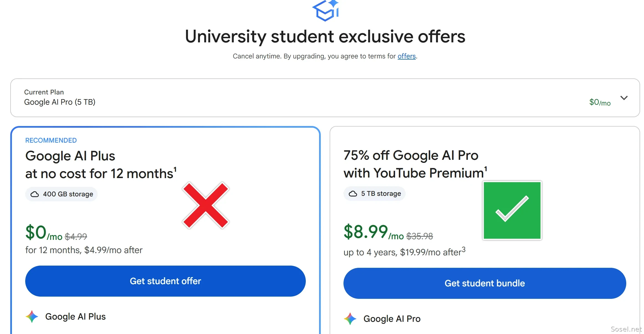Screen dimensions: 644x334
Task: Click the Google AI Plus heading
Action: tap(70, 156)
